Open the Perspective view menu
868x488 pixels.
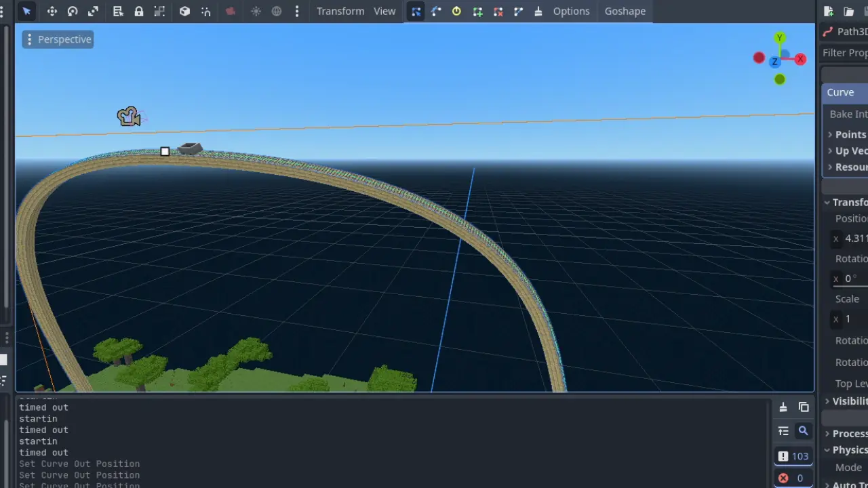tap(58, 39)
